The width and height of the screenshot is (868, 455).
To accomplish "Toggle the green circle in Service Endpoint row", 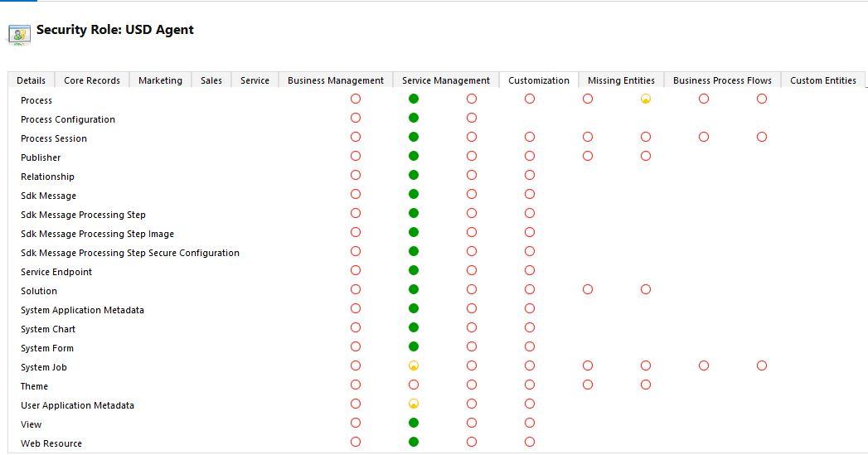I will click(x=414, y=270).
